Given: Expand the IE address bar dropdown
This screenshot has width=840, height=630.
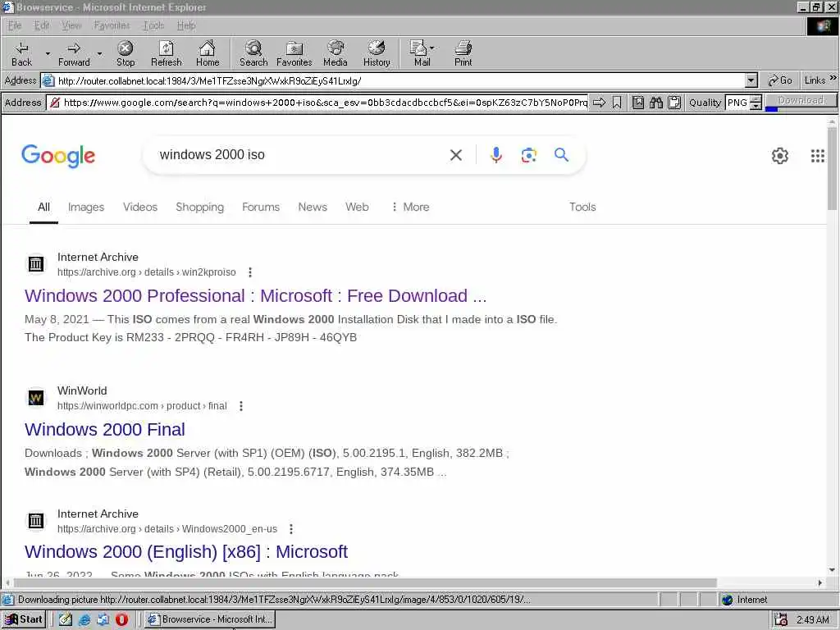Looking at the screenshot, I should coord(751,81).
